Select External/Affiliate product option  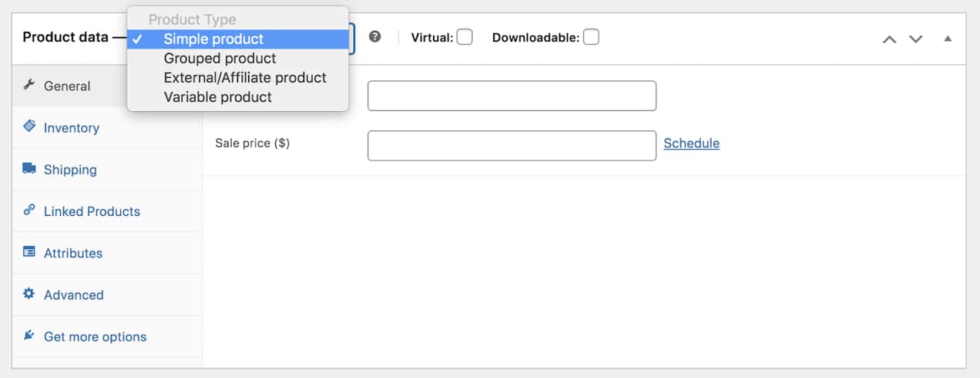[245, 78]
